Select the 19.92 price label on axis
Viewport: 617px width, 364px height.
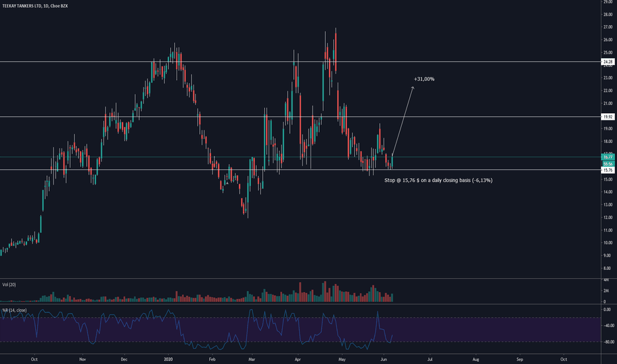click(x=608, y=117)
